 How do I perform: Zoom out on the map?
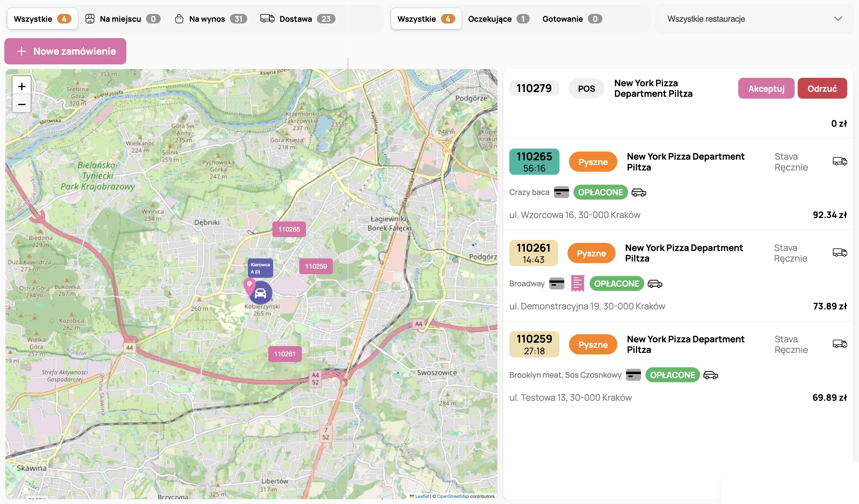click(21, 104)
